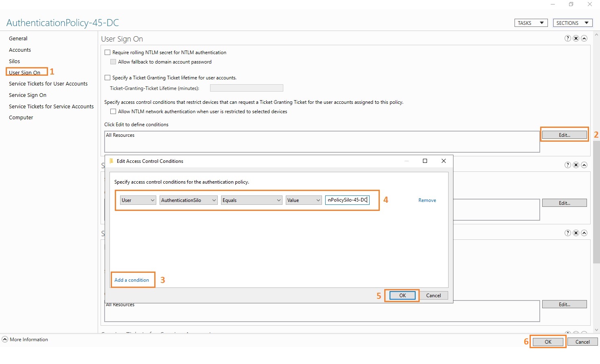Image resolution: width=600 pixels, height=364 pixels.
Task: Check Allow NTLM network authentication for restricted users
Action: (x=113, y=111)
